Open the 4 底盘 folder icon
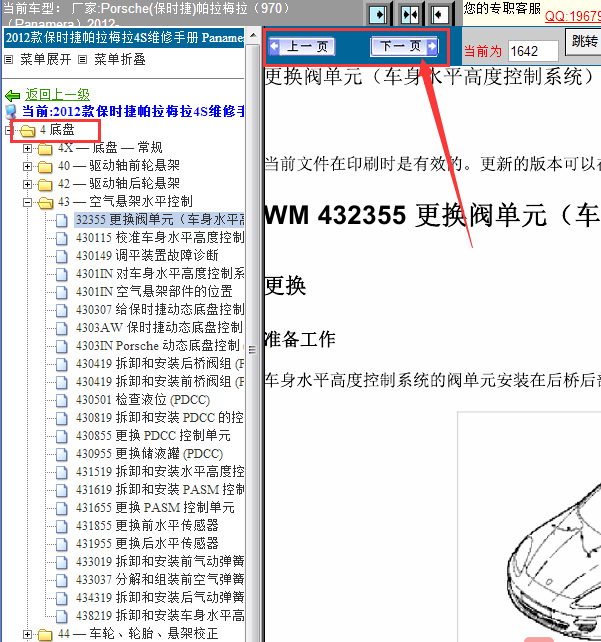 [27, 131]
